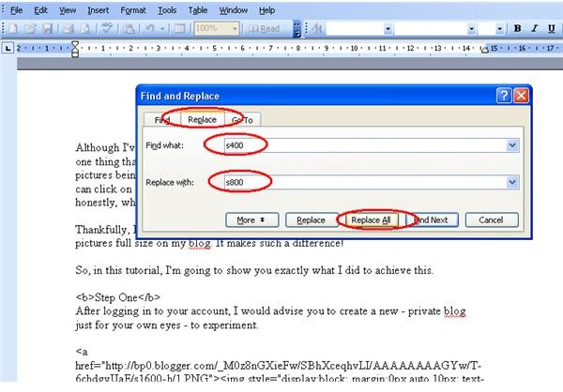The height and width of the screenshot is (392, 563).
Task: Click the tab stop type selector on ruler
Action: 8,48
